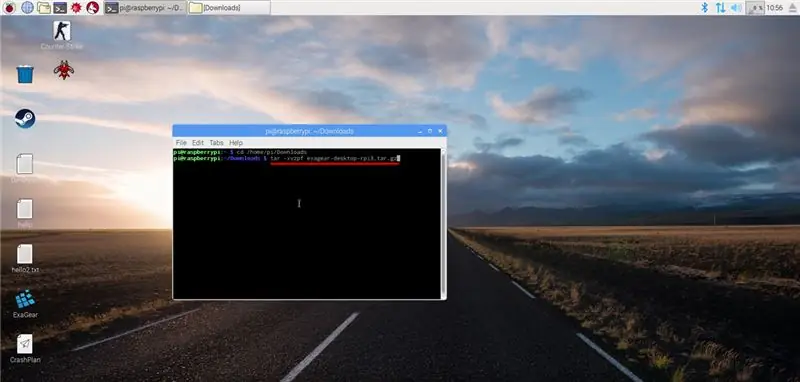Select the CrashPlan desktop icon
Image resolution: width=800 pixels, height=382 pixels.
(x=24, y=348)
